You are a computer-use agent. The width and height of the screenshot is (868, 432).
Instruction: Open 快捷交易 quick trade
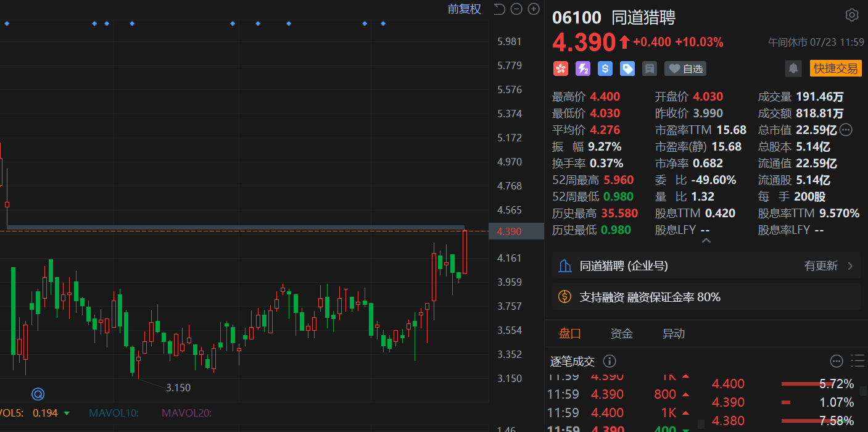click(835, 69)
